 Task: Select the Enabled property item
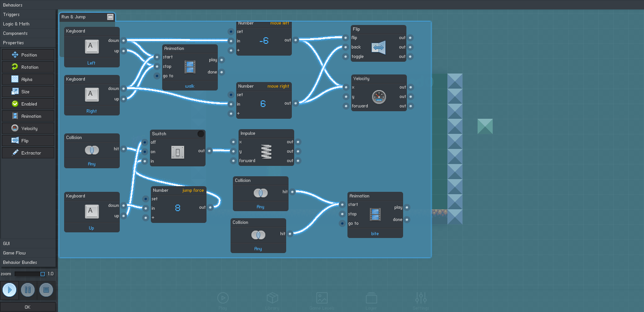coord(28,104)
